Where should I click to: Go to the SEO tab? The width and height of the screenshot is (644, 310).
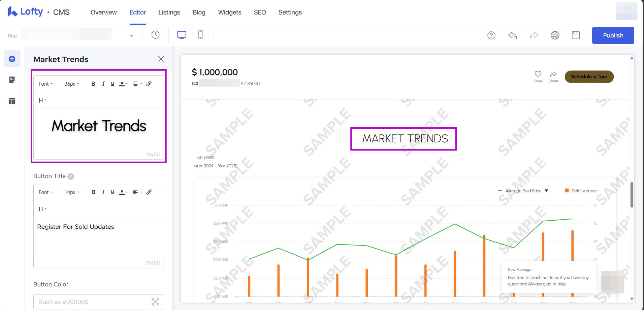point(260,12)
